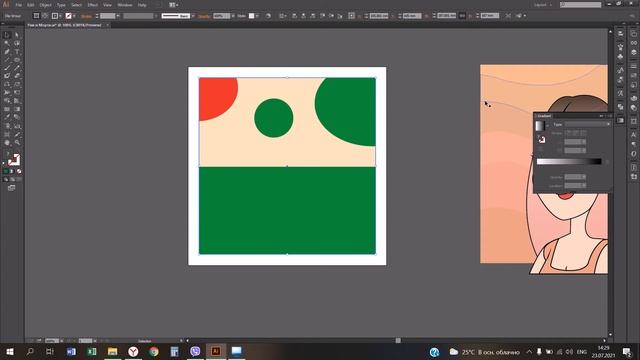
Task: Select the Paintbrush tool
Action: (7, 68)
